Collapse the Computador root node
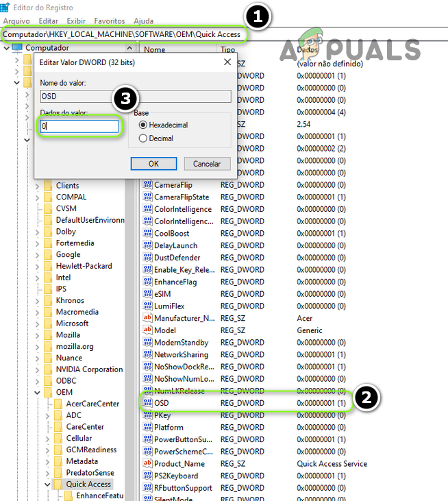The height and width of the screenshot is (501, 448). point(6,48)
